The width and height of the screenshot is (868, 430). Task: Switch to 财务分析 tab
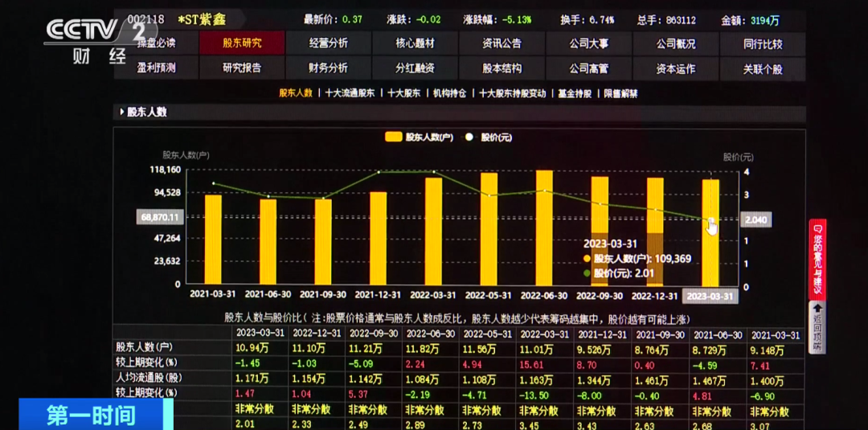329,68
